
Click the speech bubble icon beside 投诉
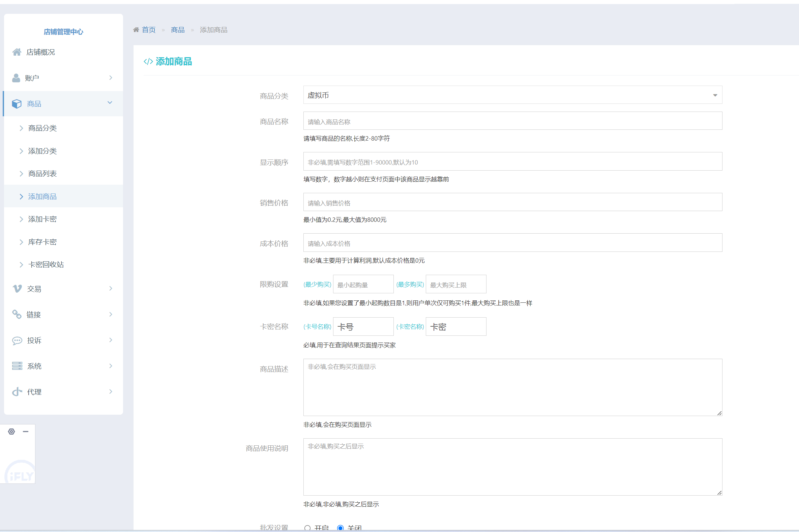(17, 340)
